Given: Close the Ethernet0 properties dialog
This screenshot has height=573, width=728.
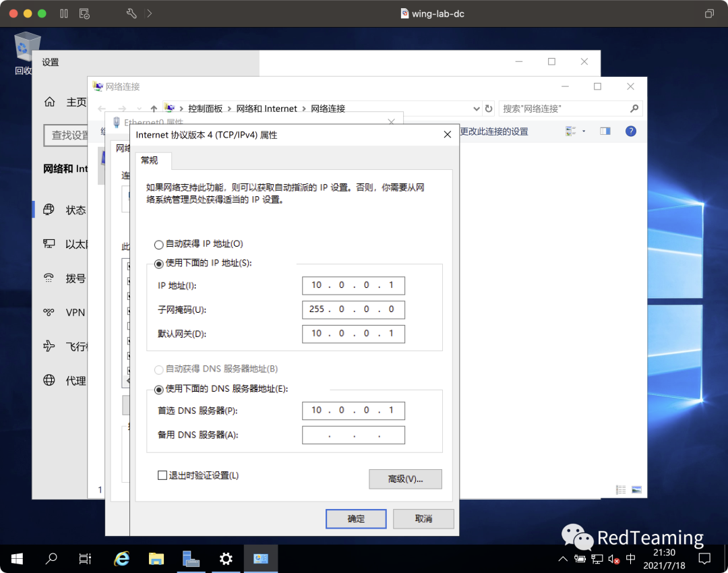Looking at the screenshot, I should [x=391, y=121].
